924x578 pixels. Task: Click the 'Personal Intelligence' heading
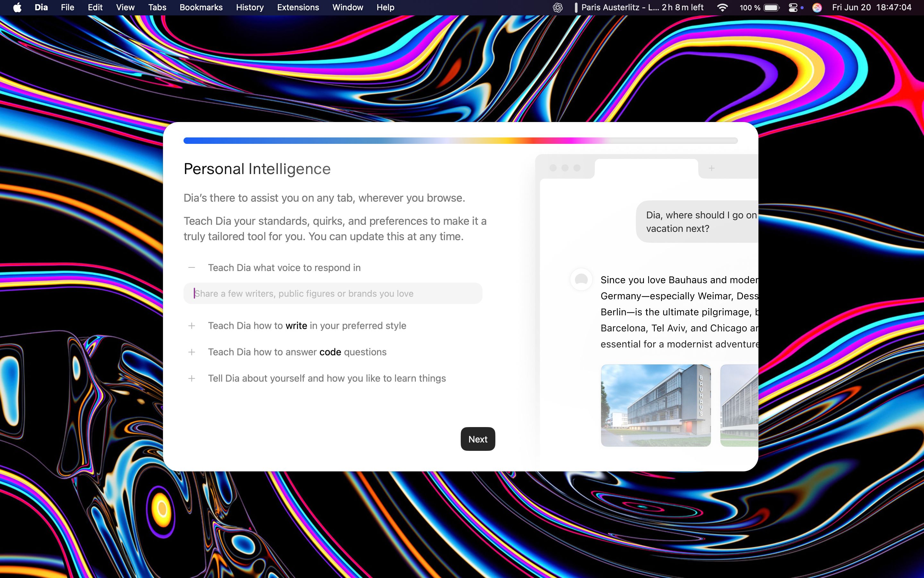coord(257,169)
